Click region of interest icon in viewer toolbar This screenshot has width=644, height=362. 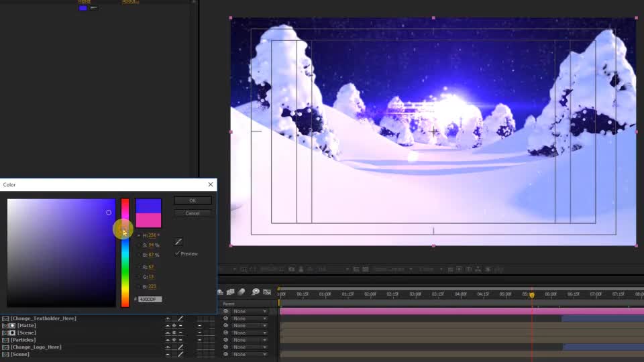coord(356,269)
